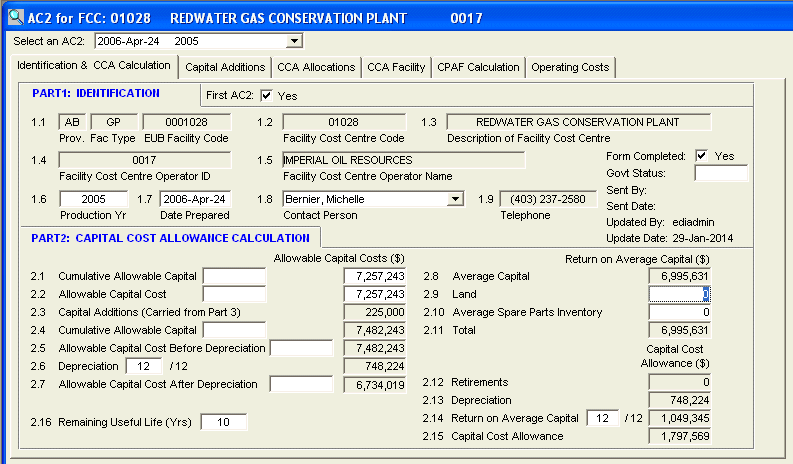Click the Return on Average Capital months field
Screen dimensions: 793x464
coord(602,418)
